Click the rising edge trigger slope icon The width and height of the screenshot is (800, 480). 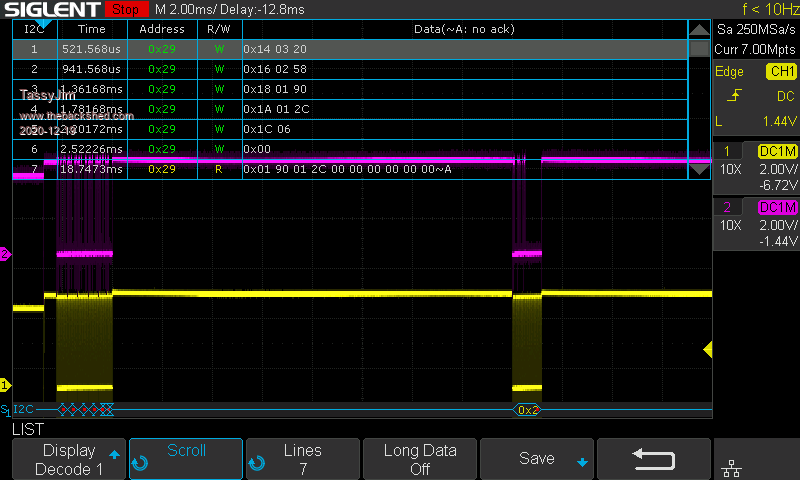[x=734, y=96]
